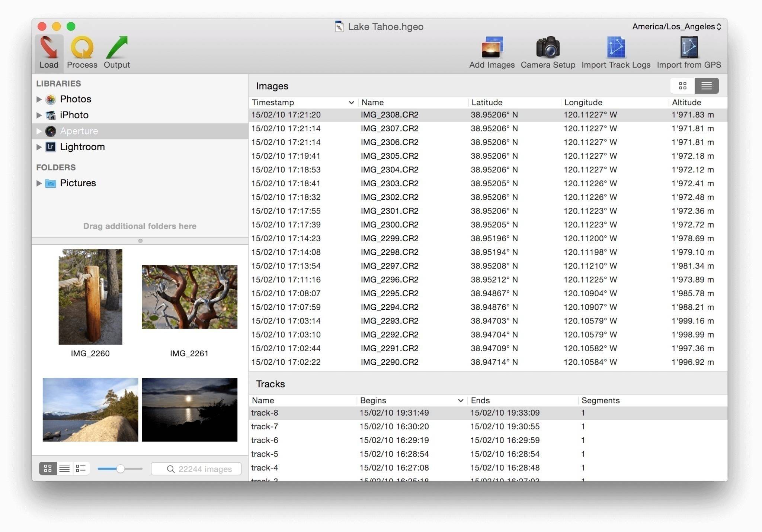Select the IMG_2299.CR2 image row

click(x=390, y=238)
